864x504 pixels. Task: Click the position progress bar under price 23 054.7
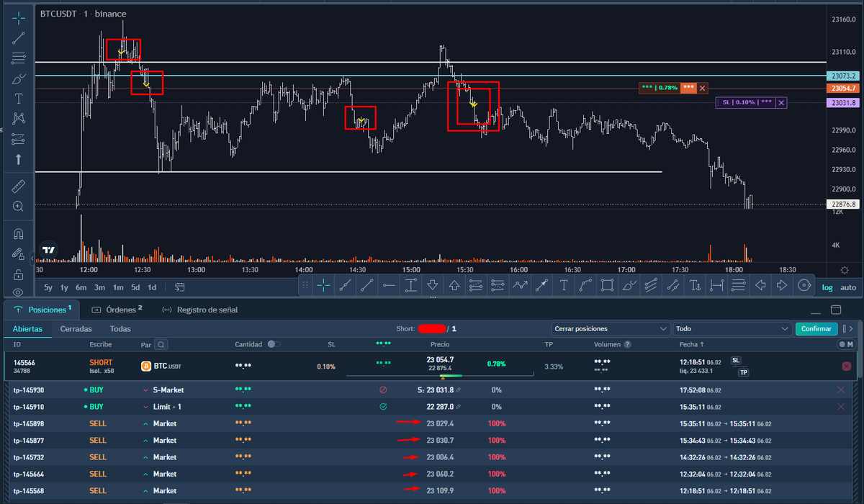pos(440,375)
